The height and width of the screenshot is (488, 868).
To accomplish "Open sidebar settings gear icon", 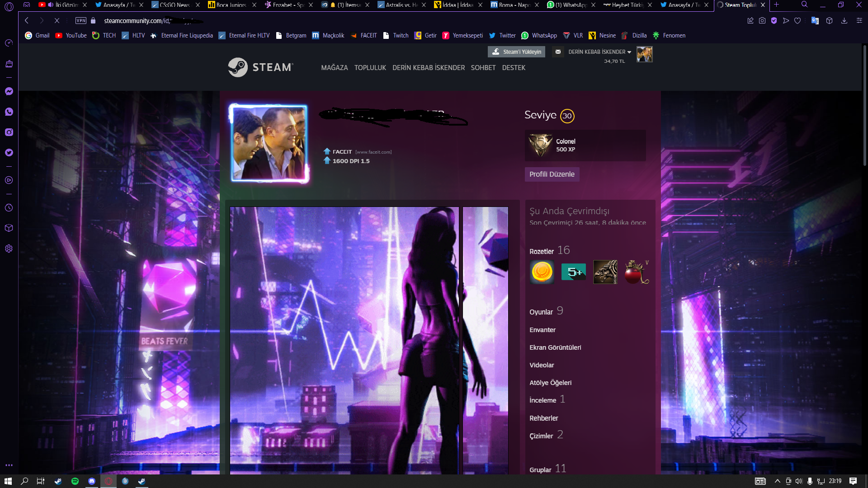I will (x=9, y=249).
